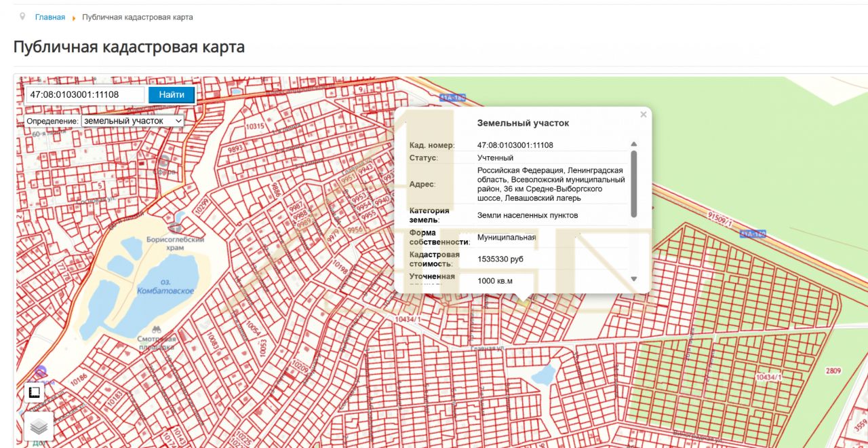Click the purple transit marker icon

point(41,371)
